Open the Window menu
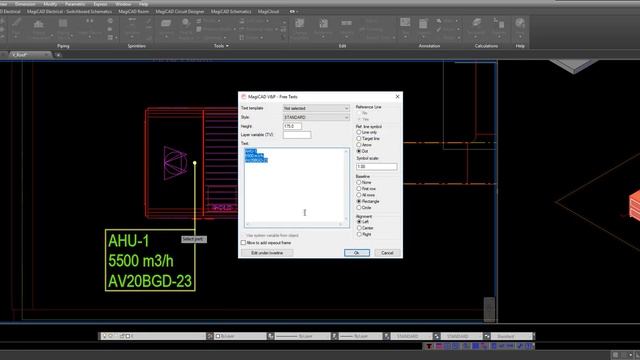This screenshot has width=640, height=360. (x=123, y=3)
